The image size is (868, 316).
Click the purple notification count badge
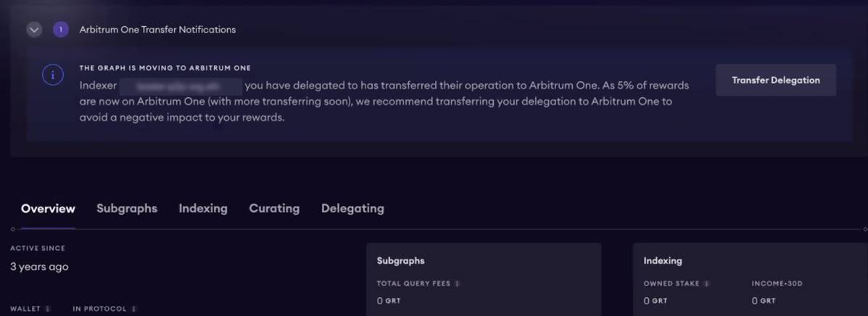61,30
